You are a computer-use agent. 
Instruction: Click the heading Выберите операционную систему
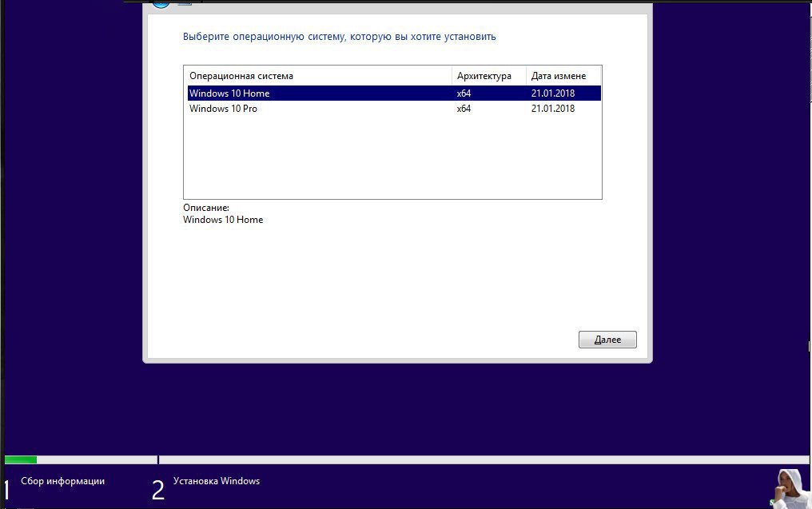click(339, 37)
